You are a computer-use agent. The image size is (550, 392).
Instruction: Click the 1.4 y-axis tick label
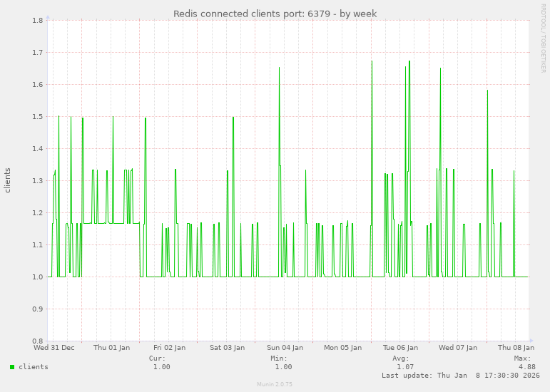38,148
